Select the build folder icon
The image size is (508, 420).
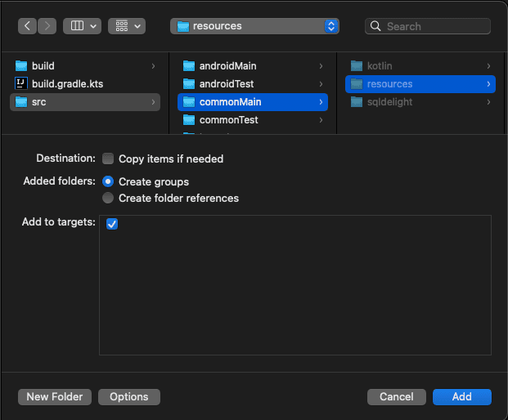pyautogui.click(x=21, y=66)
